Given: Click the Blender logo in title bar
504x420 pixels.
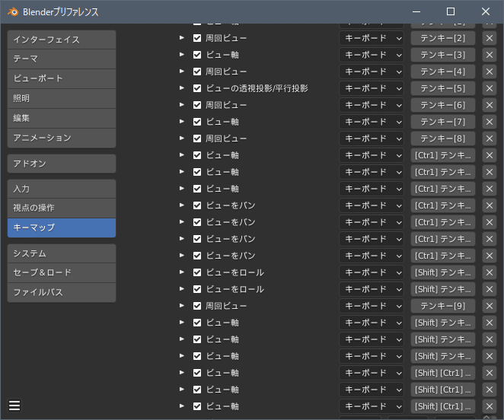Looking at the screenshot, I should click(13, 12).
